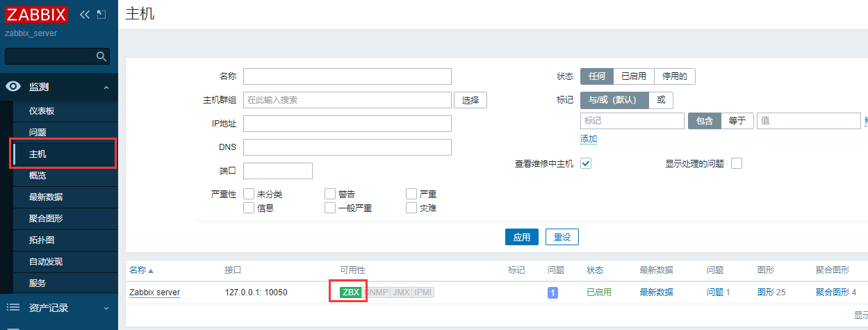Screen dimensions: 868x330
Task: Click the SNMP availability badge
Action: click(x=376, y=292)
